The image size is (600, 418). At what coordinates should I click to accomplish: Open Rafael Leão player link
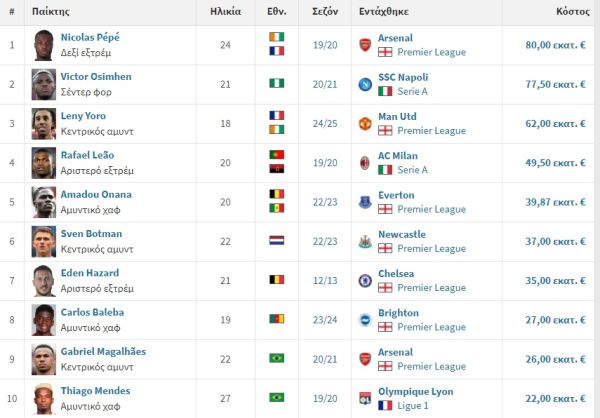87,155
